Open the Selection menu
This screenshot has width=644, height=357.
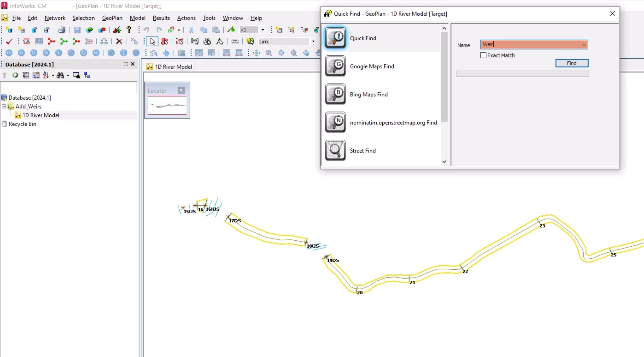[x=84, y=18]
